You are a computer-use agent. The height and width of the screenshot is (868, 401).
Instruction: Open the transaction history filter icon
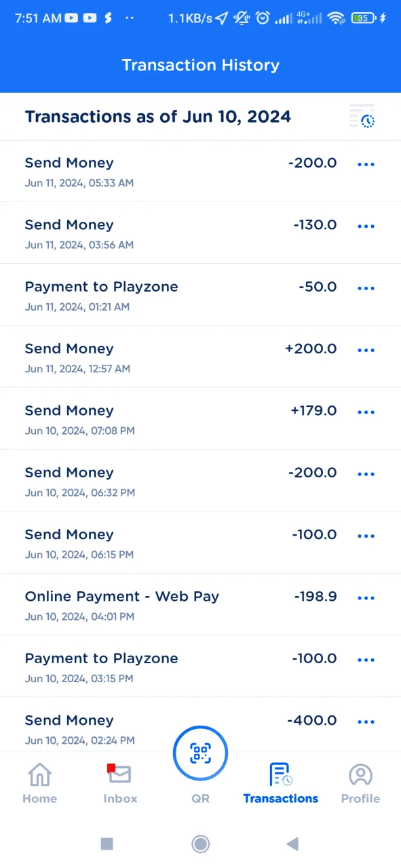point(362,117)
